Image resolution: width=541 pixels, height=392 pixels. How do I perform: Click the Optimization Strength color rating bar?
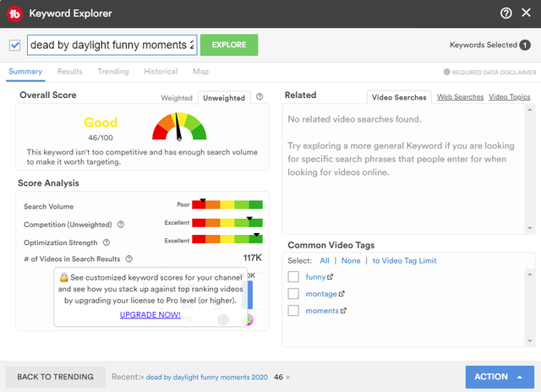[227, 239]
